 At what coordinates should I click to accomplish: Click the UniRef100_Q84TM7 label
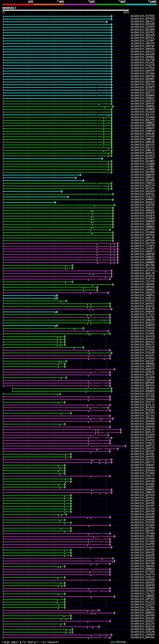pyautogui.click(x=143, y=71)
